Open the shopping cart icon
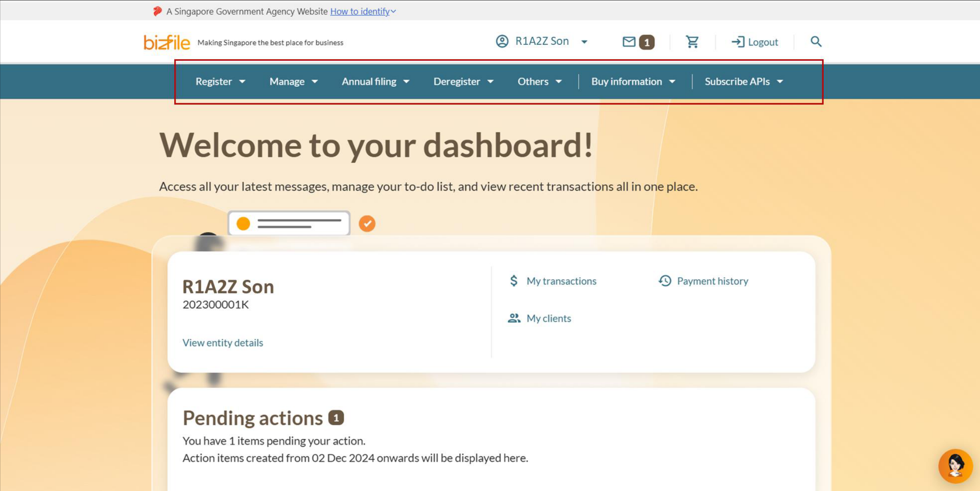This screenshot has height=491, width=980. coord(692,42)
